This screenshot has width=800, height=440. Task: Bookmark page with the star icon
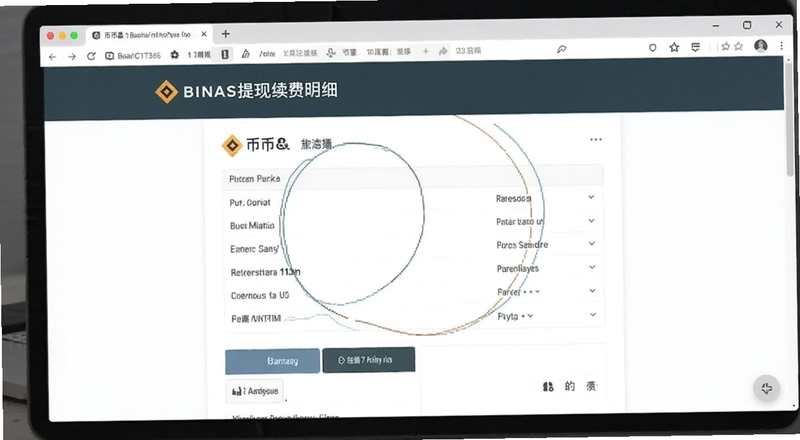(x=674, y=47)
